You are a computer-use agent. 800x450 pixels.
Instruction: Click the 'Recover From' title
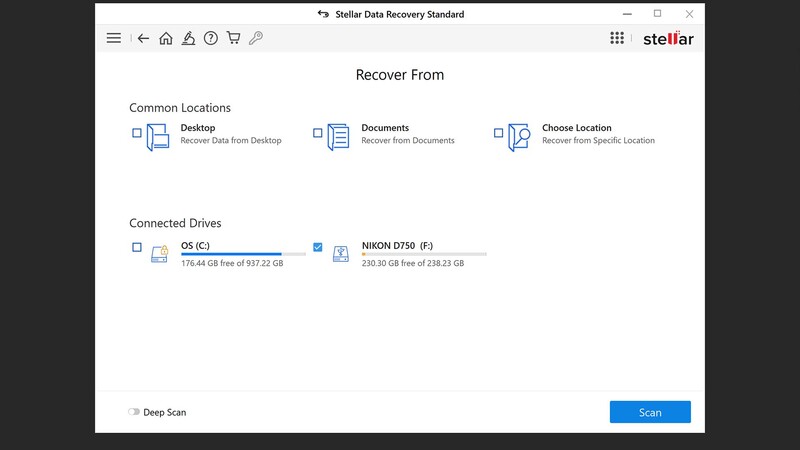click(400, 75)
